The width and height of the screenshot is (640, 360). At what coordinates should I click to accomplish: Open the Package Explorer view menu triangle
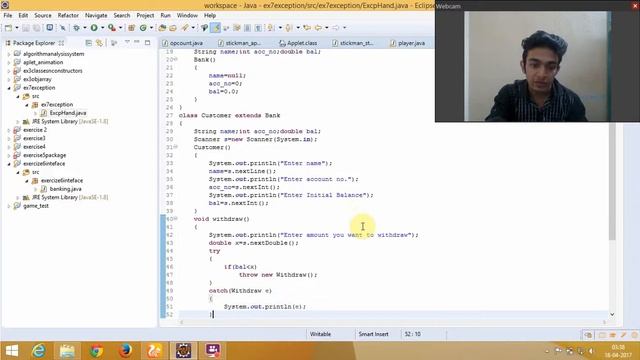[127, 42]
